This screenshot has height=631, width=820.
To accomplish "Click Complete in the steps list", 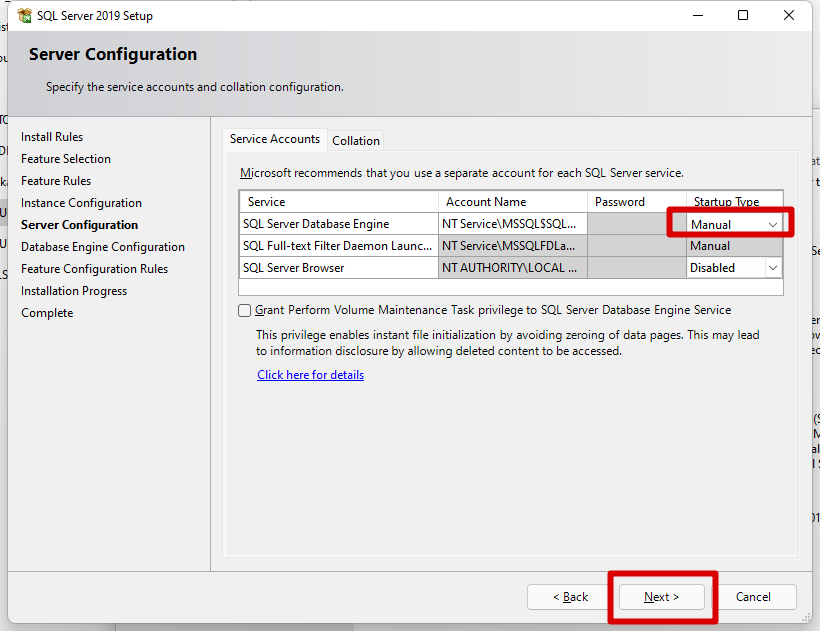I will pos(47,313).
